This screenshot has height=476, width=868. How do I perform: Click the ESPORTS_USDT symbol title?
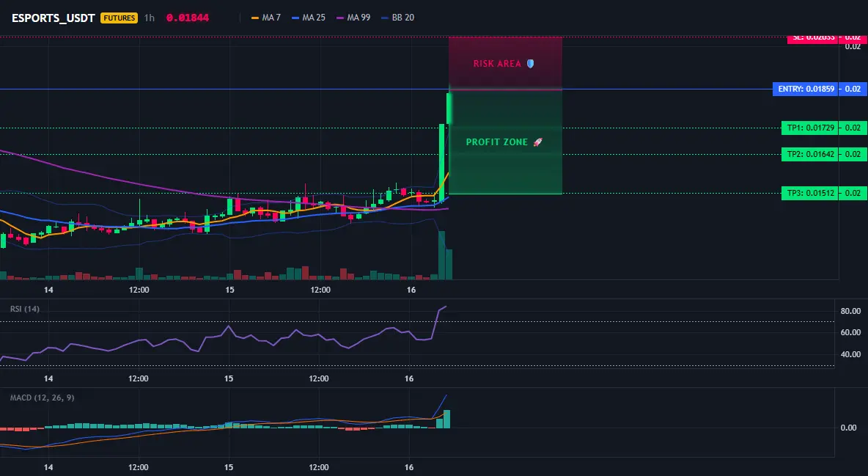[54, 18]
